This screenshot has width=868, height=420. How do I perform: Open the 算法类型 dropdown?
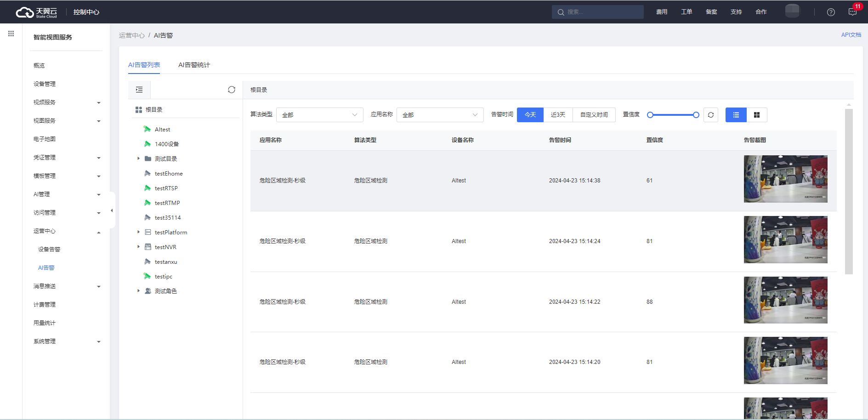pyautogui.click(x=320, y=115)
